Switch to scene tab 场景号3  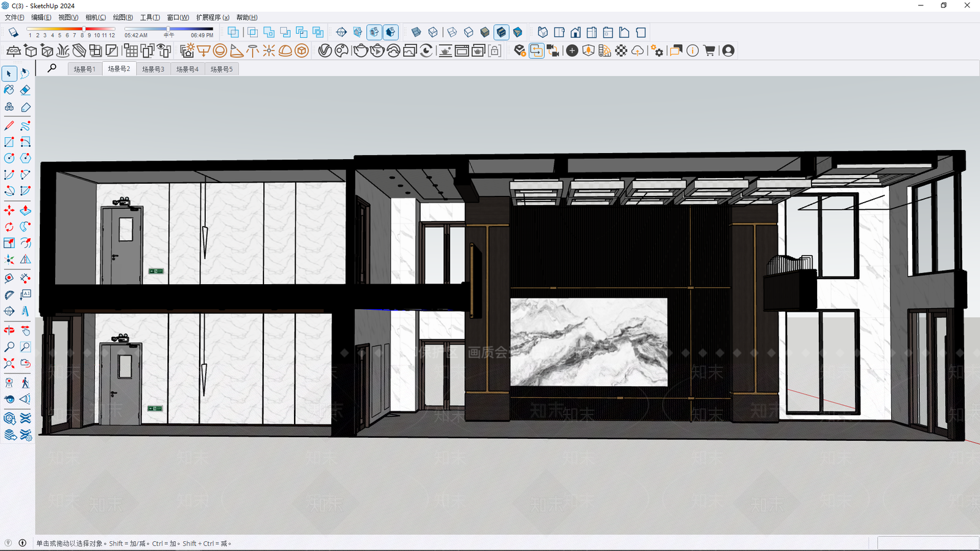[x=153, y=69]
